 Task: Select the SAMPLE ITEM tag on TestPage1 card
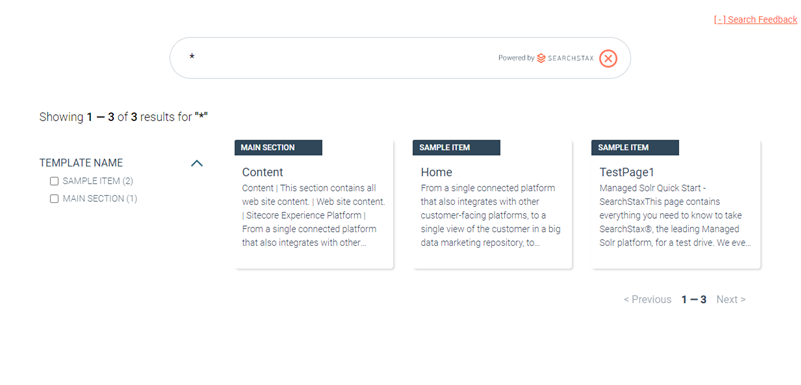(635, 148)
